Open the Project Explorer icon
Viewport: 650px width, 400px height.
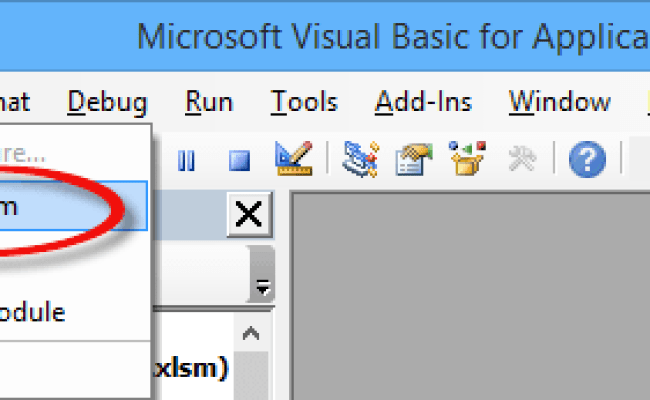tap(361, 159)
